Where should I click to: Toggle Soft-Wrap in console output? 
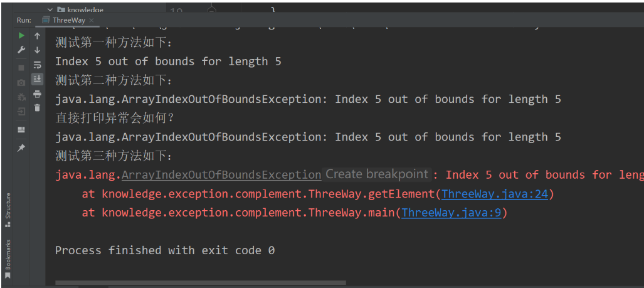click(38, 65)
